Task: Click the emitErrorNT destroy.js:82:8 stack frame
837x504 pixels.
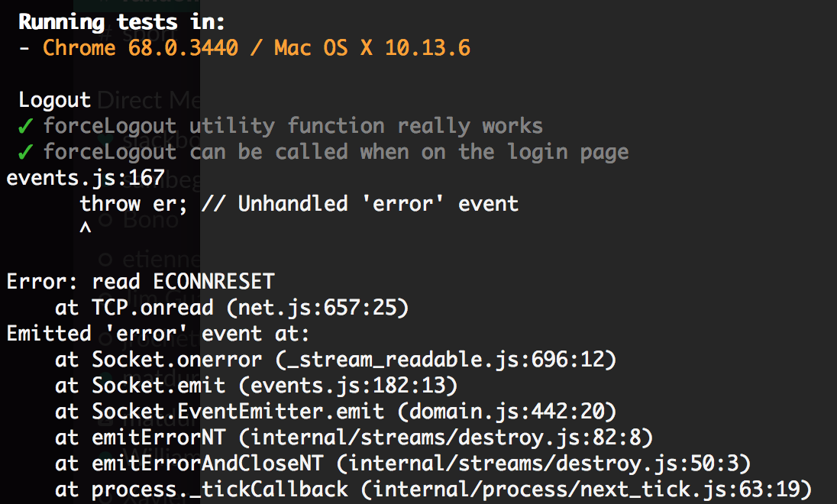Action: 354,438
